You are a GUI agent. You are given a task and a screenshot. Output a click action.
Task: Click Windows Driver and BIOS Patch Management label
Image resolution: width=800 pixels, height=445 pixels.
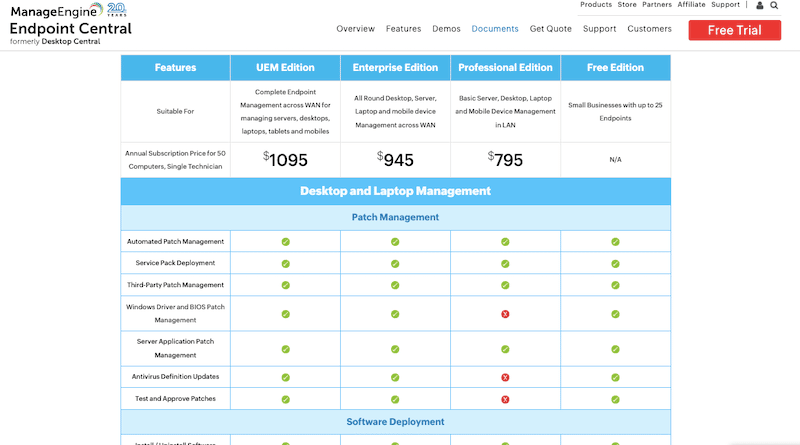pos(176,313)
